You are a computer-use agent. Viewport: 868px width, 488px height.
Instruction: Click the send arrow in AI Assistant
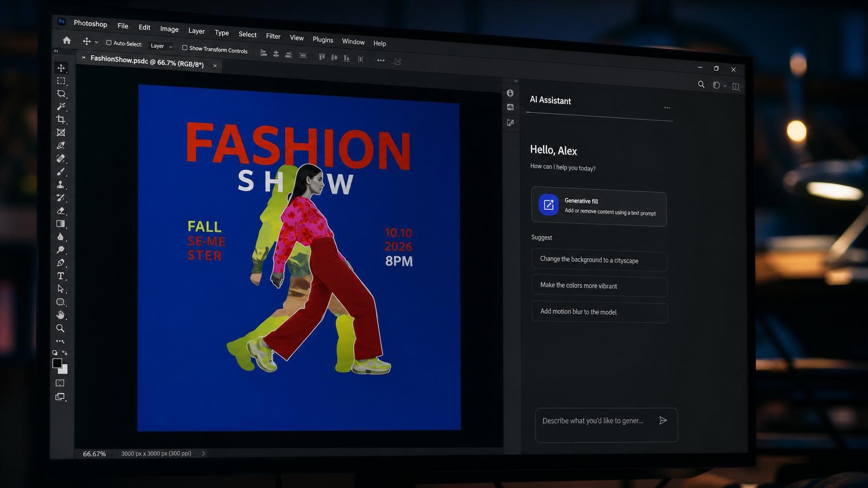663,420
